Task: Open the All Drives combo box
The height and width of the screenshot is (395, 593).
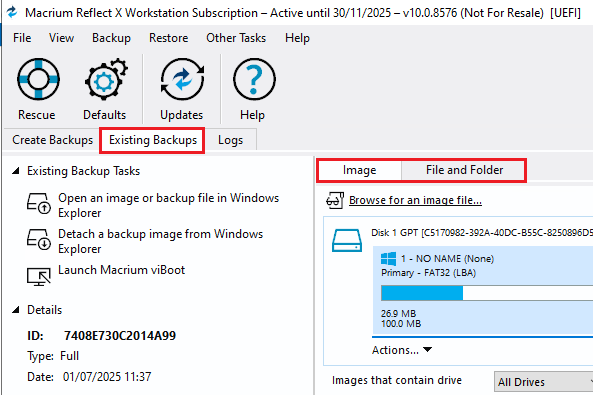Action: (x=543, y=381)
